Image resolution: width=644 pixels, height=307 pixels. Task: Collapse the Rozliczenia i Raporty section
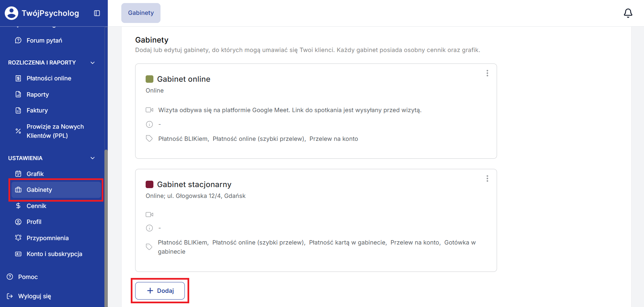(93, 63)
